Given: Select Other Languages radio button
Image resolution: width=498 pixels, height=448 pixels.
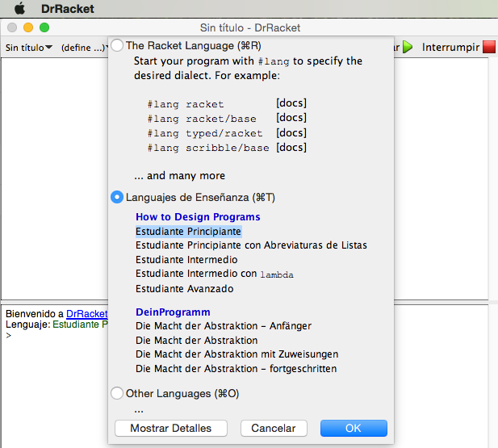Looking at the screenshot, I should point(117,393).
